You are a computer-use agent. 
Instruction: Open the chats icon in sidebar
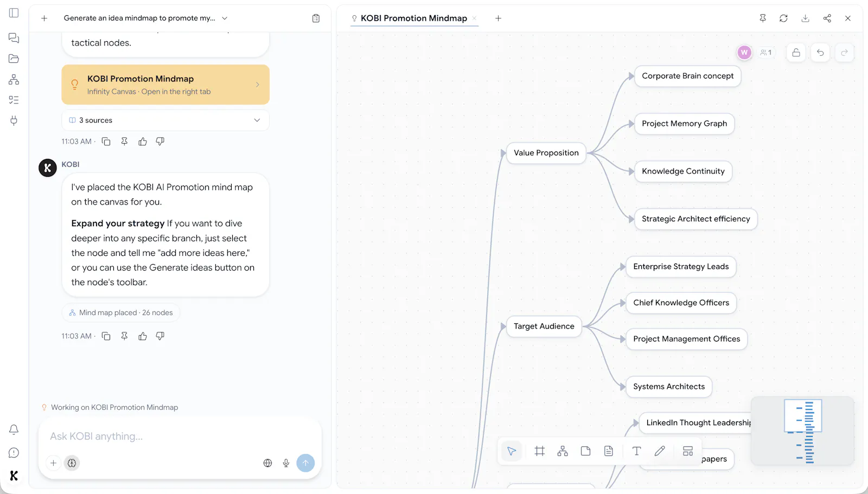[x=14, y=38]
